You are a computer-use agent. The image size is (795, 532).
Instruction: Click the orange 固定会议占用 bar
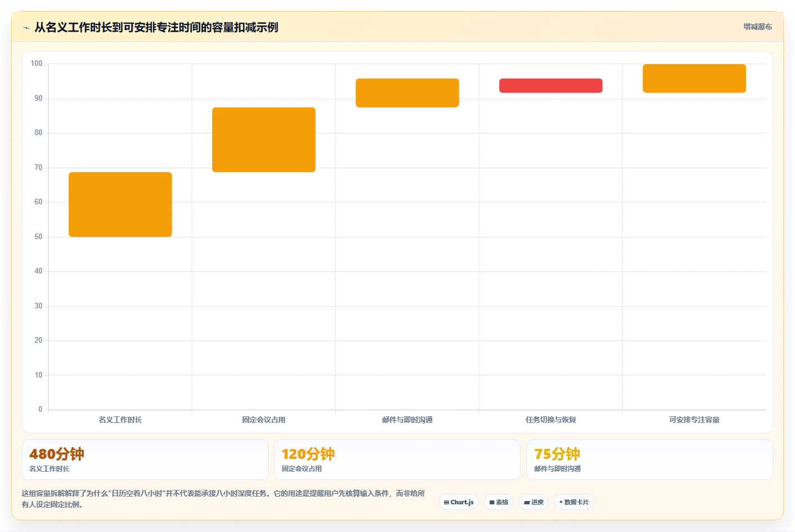264,140
